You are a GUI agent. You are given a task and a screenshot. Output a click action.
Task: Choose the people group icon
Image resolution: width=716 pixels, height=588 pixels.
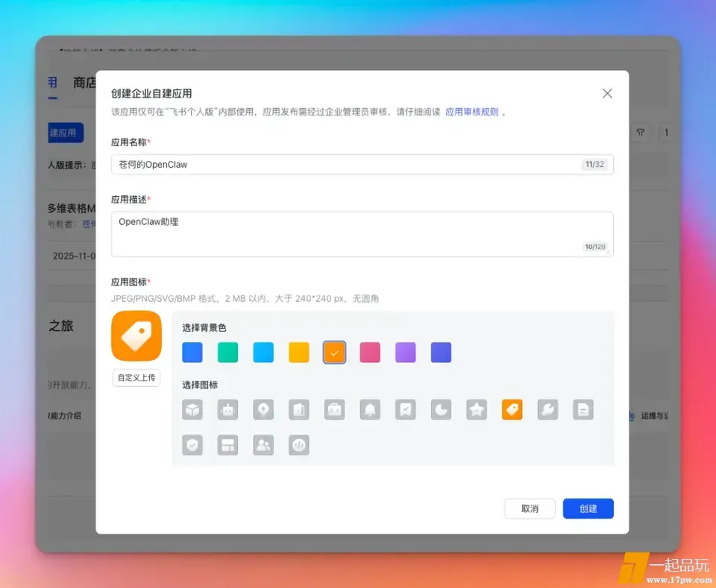263,445
